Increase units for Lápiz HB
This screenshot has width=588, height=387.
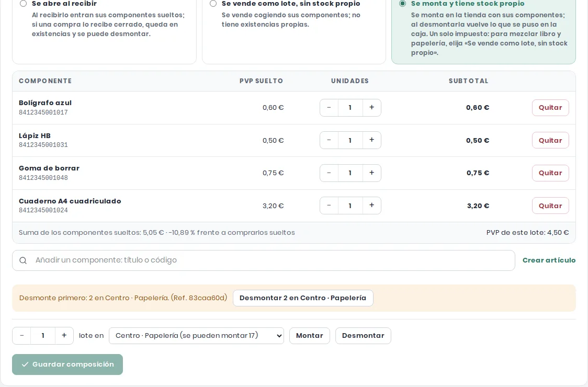coord(371,140)
